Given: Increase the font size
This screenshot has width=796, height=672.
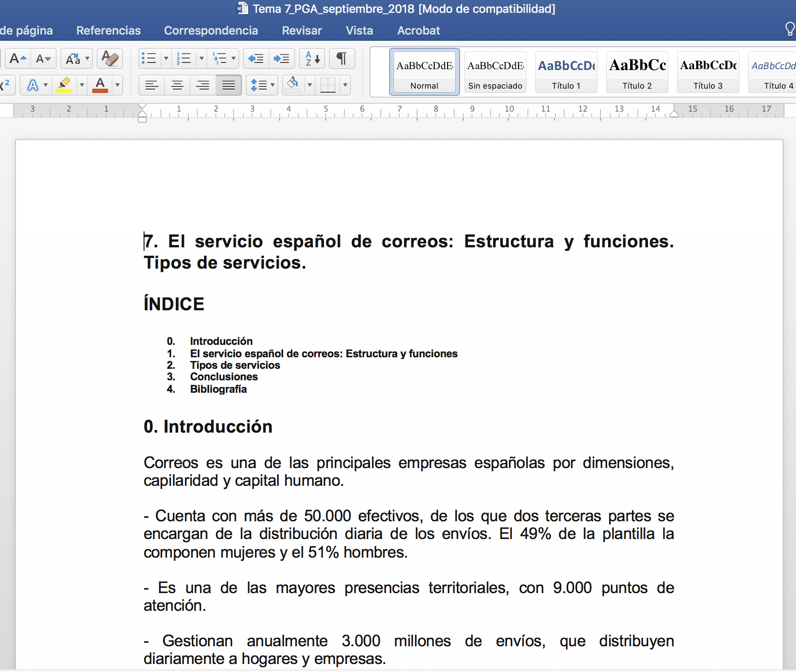Looking at the screenshot, I should click(18, 59).
